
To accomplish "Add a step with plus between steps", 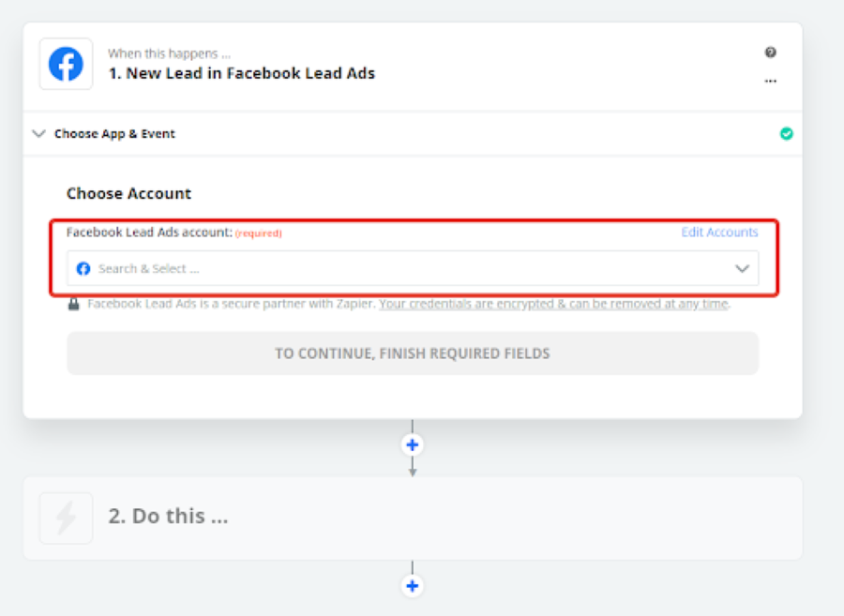I will click(x=413, y=445).
